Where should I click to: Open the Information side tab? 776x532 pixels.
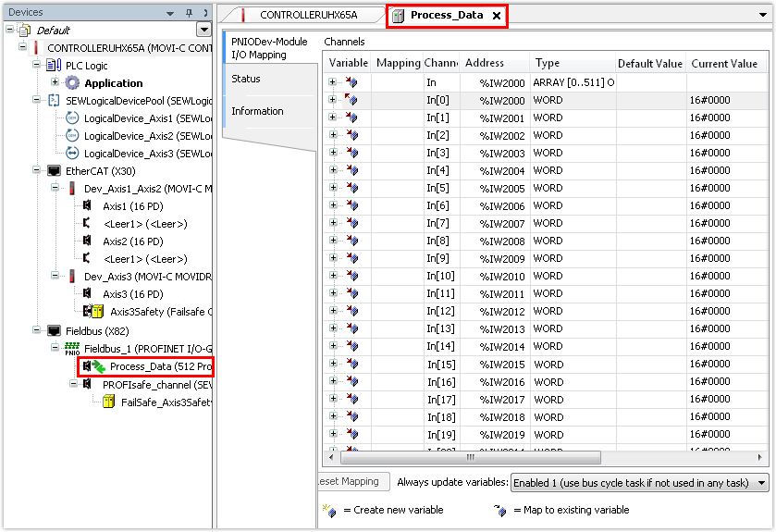coord(257,111)
